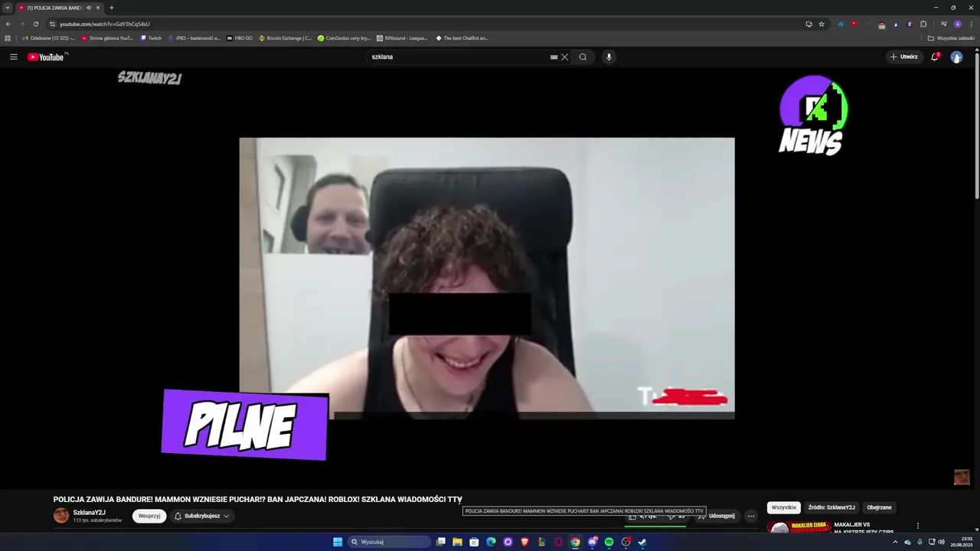Open the on-screen keyboard icon in search box
Image resolution: width=980 pixels, height=551 pixels.
[x=554, y=57]
